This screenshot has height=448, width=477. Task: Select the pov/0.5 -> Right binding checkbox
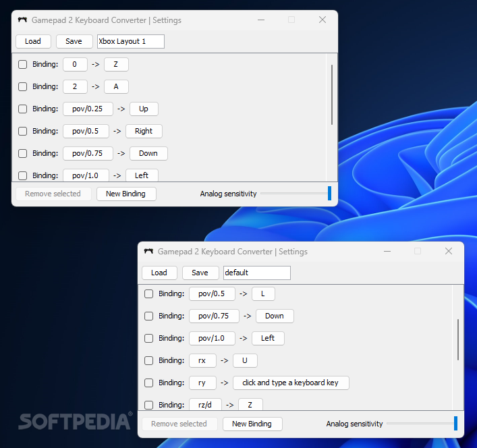[x=22, y=131]
